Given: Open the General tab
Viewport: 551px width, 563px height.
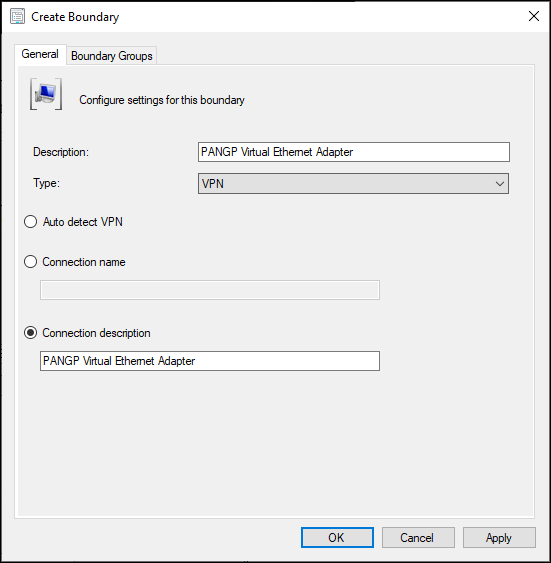Looking at the screenshot, I should pos(40,54).
